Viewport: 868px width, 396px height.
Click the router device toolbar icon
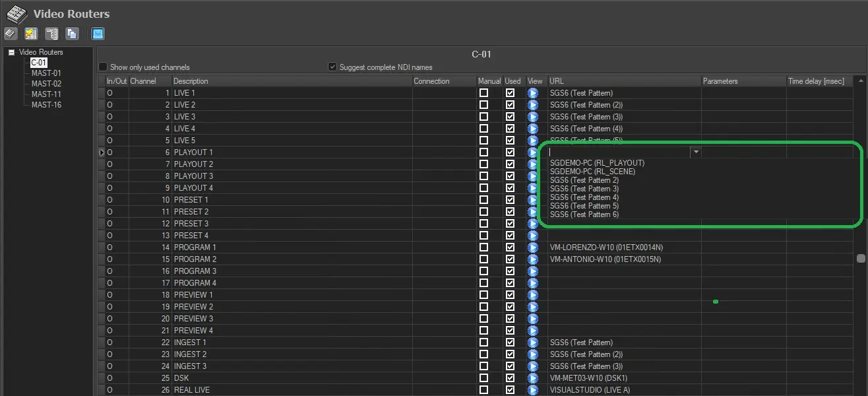(11, 34)
